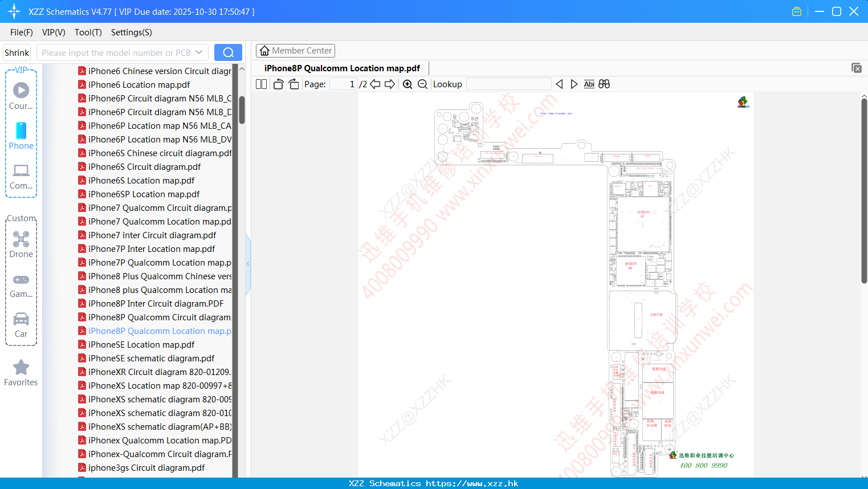This screenshot has width=868, height=489.
Task: Open iPhone6P Circuit diagram N56 MLB_C
Action: pos(160,98)
